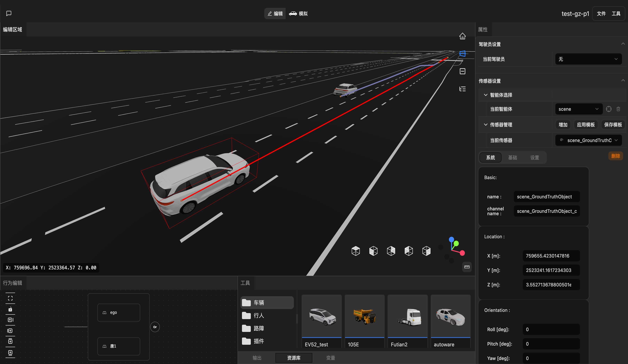Image resolution: width=628 pixels, height=364 pixels.
Task: Click the 应用模板 button
Action: click(x=586, y=125)
